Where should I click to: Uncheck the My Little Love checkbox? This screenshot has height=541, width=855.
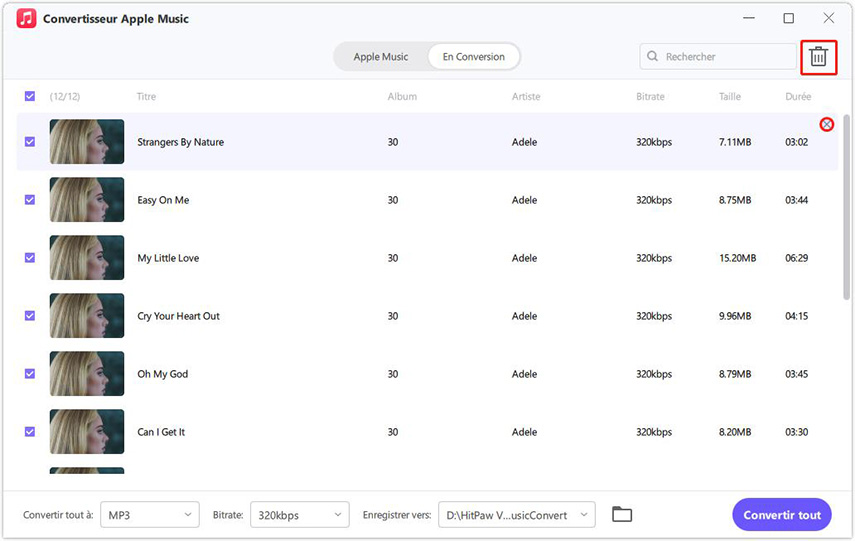[x=30, y=257]
